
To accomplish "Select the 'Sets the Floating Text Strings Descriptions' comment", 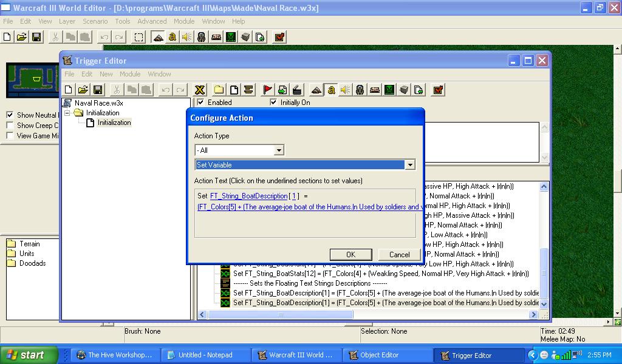I will 310,283.
